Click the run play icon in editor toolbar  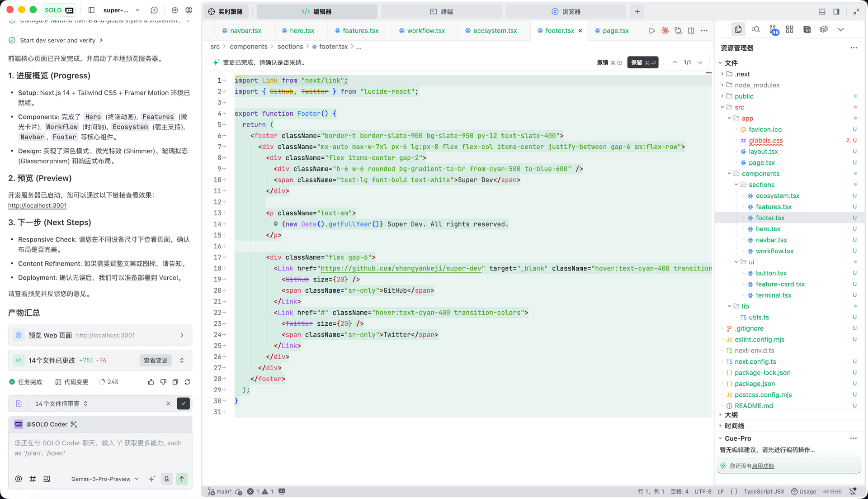click(x=651, y=31)
